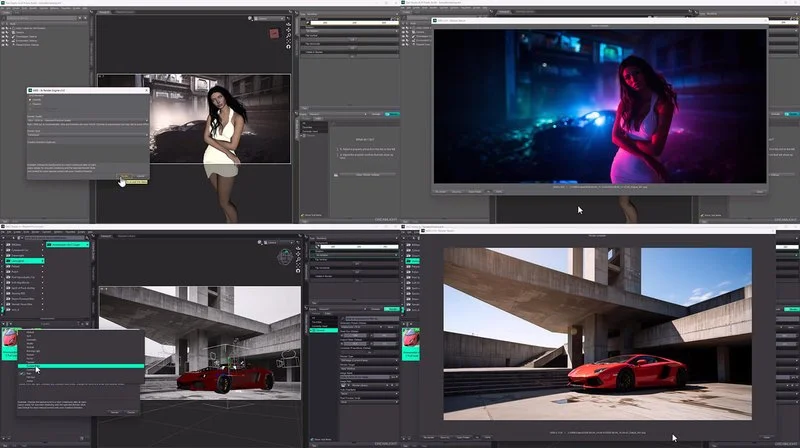Click the reset view icon in bottom-left viewport
The width and height of the screenshot is (800, 448).
pos(298,271)
